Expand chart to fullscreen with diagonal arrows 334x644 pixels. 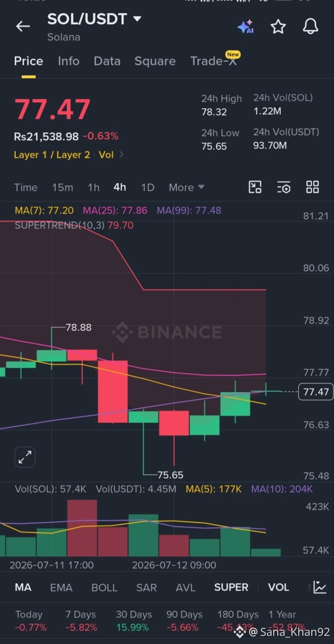click(x=25, y=457)
